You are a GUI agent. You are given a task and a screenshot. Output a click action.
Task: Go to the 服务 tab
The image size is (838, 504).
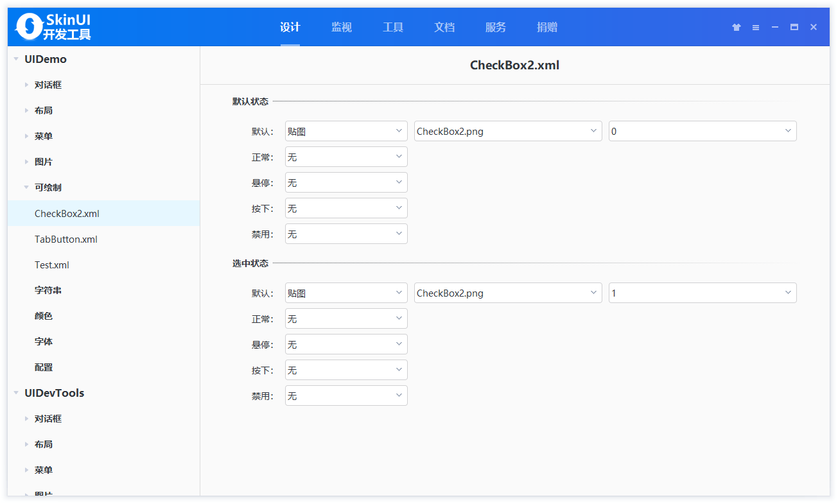tap(496, 27)
